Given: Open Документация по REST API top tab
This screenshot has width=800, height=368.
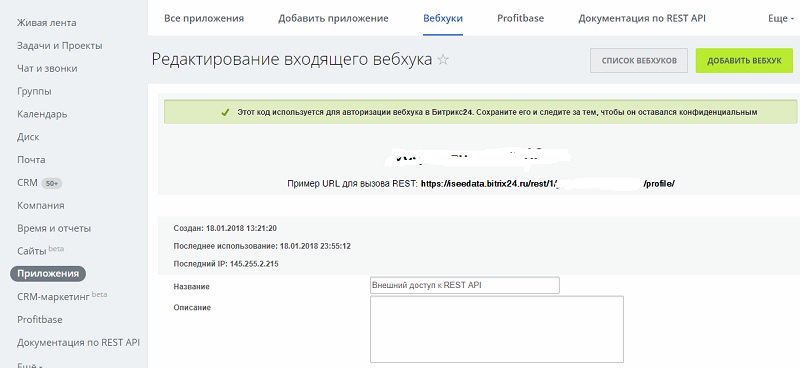Looking at the screenshot, I should [x=642, y=18].
